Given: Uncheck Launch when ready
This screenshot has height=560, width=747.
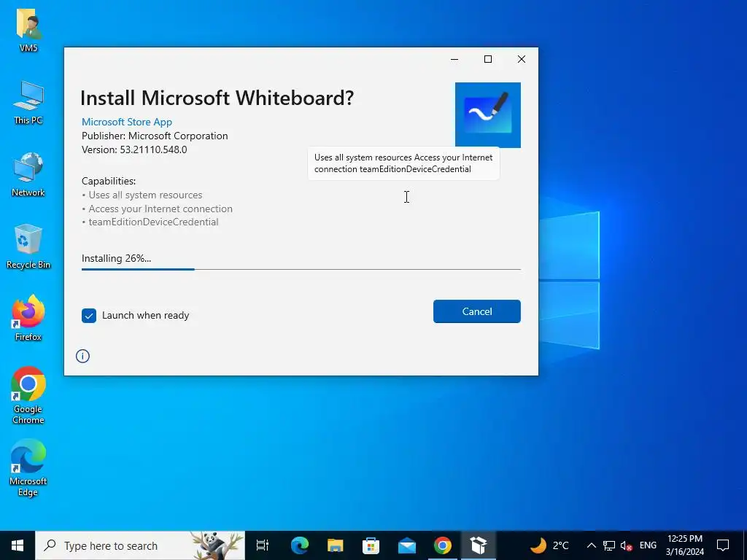Looking at the screenshot, I should tap(89, 315).
